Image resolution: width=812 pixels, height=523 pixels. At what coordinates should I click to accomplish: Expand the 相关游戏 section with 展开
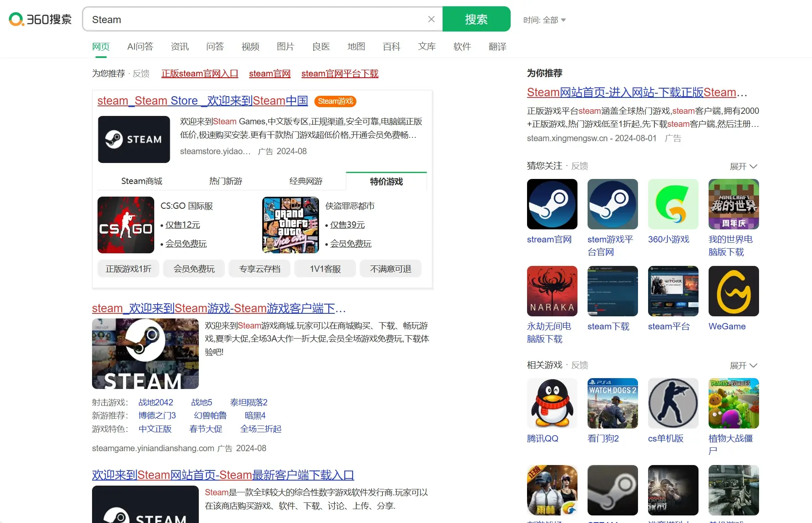[743, 365]
